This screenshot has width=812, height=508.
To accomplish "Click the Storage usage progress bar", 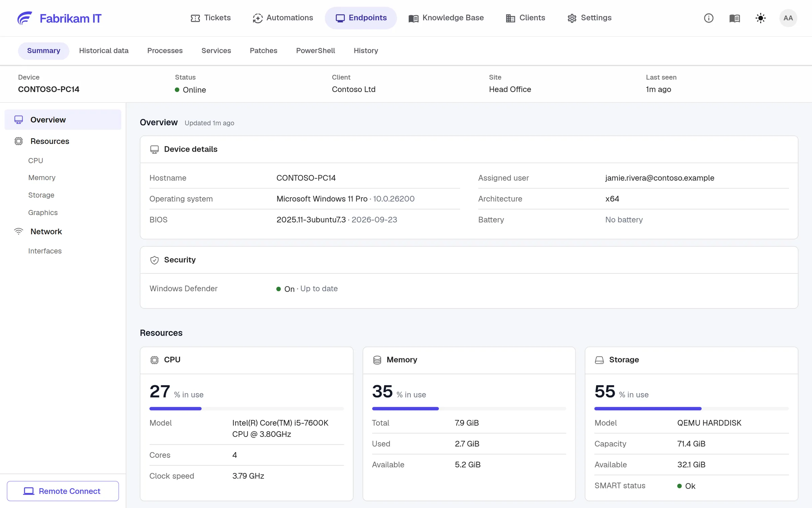I will (692, 409).
